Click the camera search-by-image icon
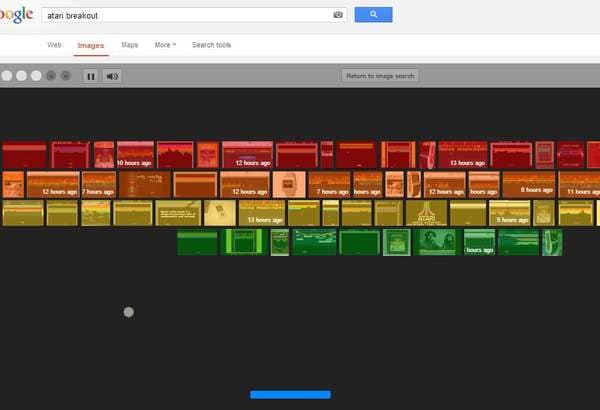Screen dimensions: 600x410 point(338,15)
